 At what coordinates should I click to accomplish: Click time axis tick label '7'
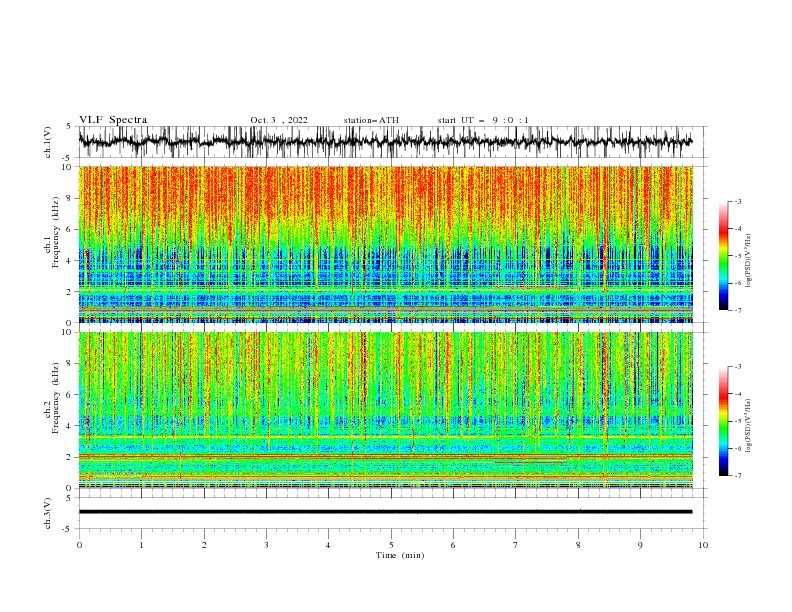pyautogui.click(x=516, y=545)
